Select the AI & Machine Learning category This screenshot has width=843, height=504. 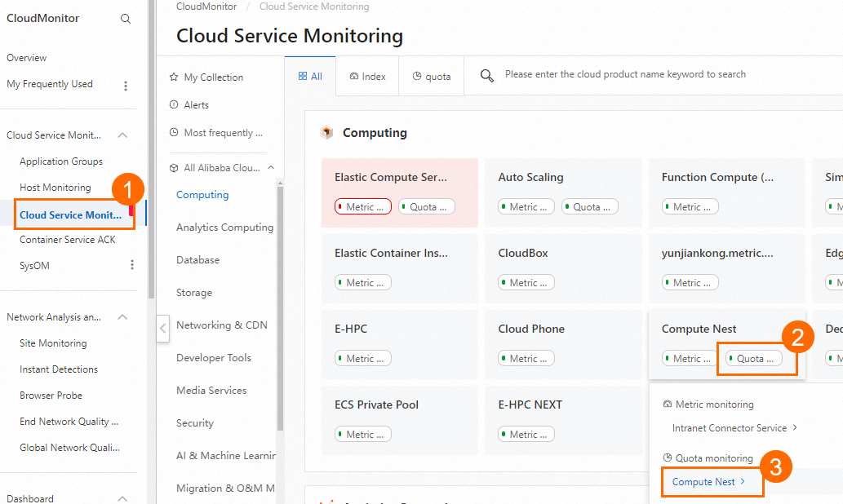pyautogui.click(x=226, y=456)
